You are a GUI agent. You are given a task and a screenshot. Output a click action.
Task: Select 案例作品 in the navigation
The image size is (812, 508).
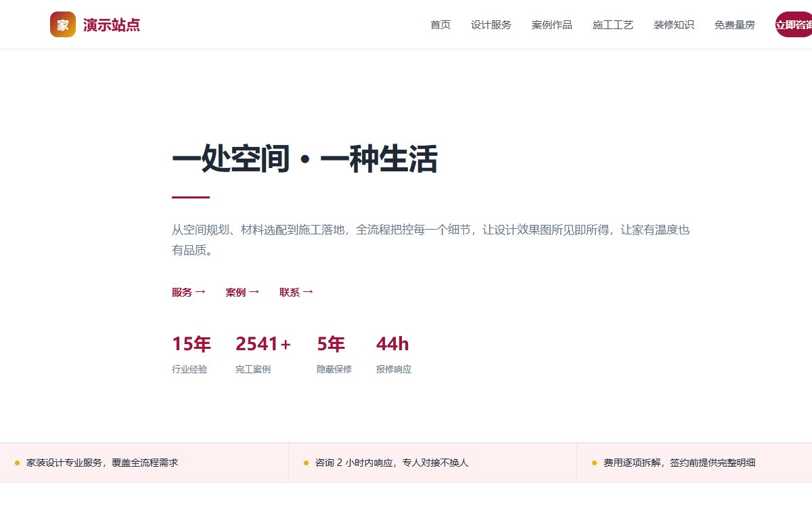552,25
